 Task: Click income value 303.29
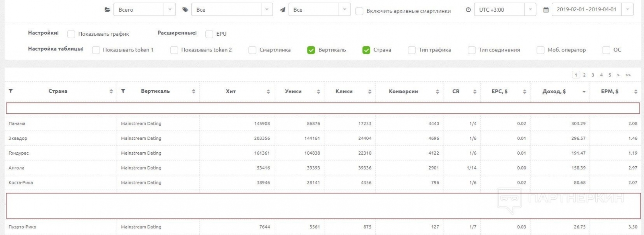578,123
